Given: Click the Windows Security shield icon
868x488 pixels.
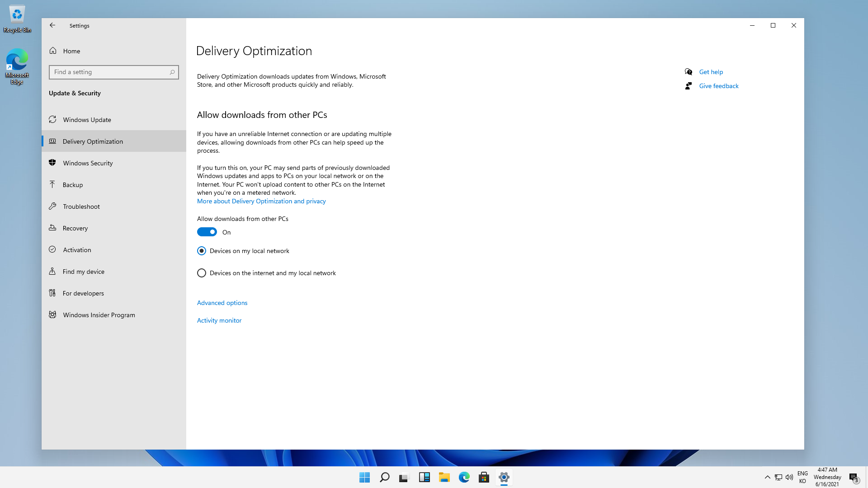Looking at the screenshot, I should click(x=52, y=163).
